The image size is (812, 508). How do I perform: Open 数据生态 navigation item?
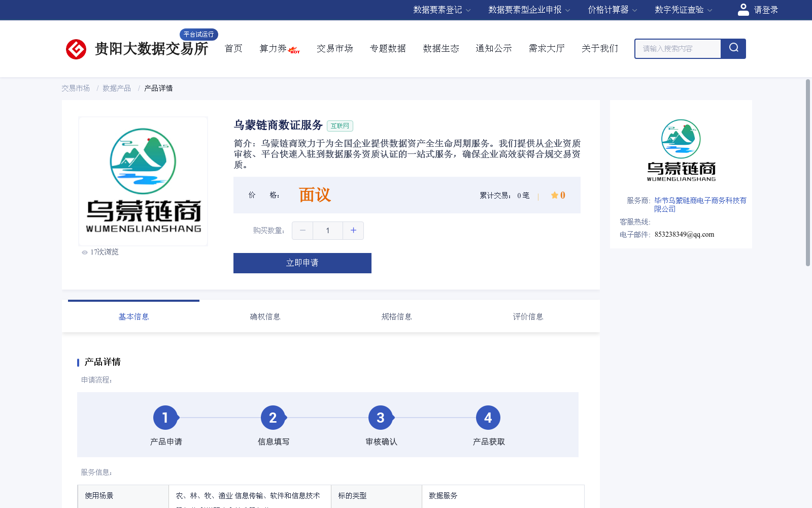click(441, 48)
